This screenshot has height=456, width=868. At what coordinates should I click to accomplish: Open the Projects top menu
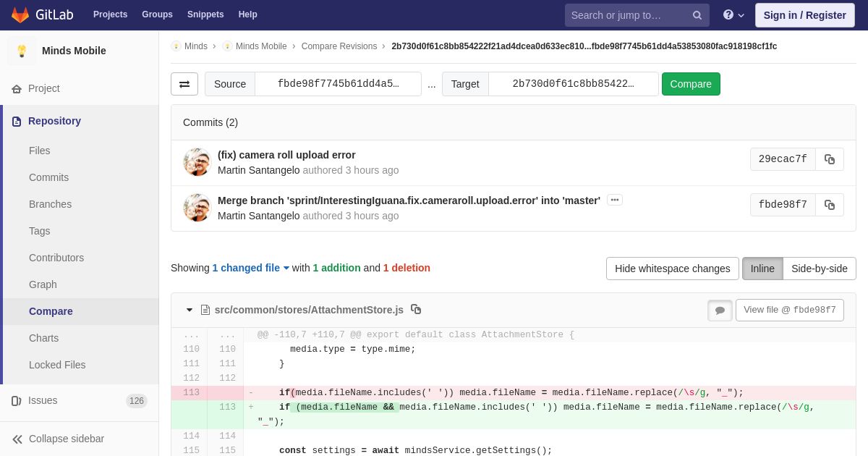pyautogui.click(x=110, y=14)
